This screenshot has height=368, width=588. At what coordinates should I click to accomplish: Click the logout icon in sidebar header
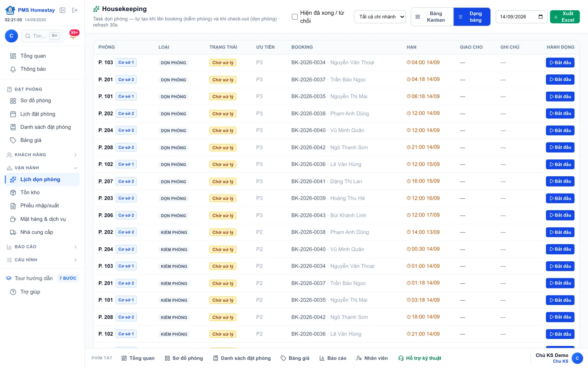click(x=75, y=10)
